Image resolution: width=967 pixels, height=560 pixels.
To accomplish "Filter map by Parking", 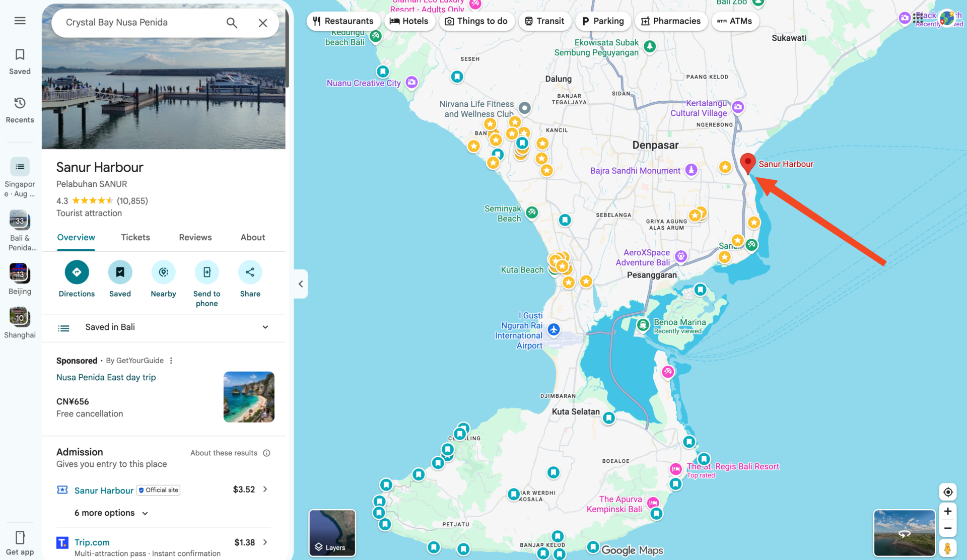I will [x=603, y=21].
